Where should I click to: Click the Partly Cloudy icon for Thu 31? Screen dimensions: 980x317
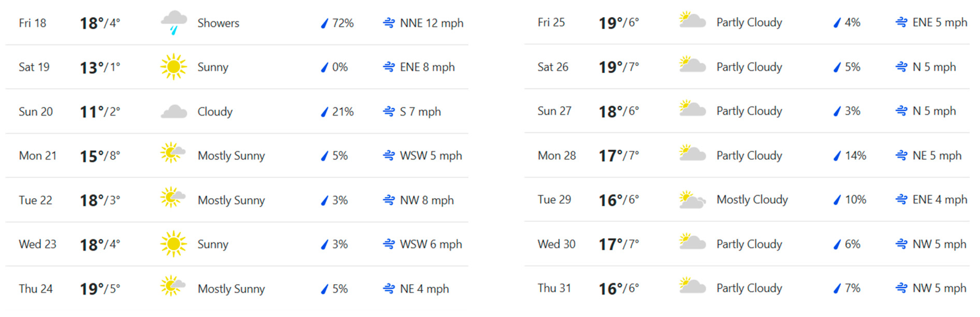click(692, 286)
